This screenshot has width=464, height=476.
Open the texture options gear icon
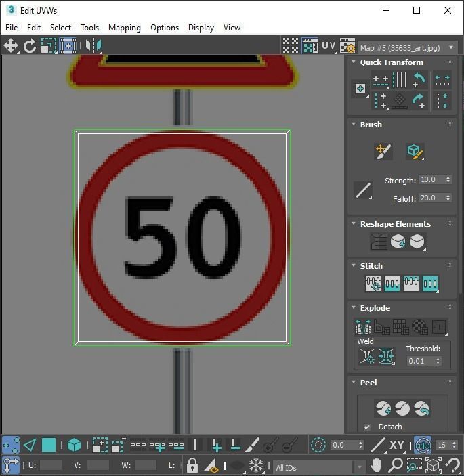[347, 45]
